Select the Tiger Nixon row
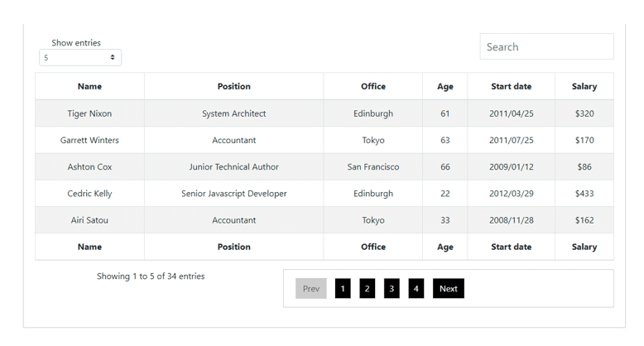 89,113
